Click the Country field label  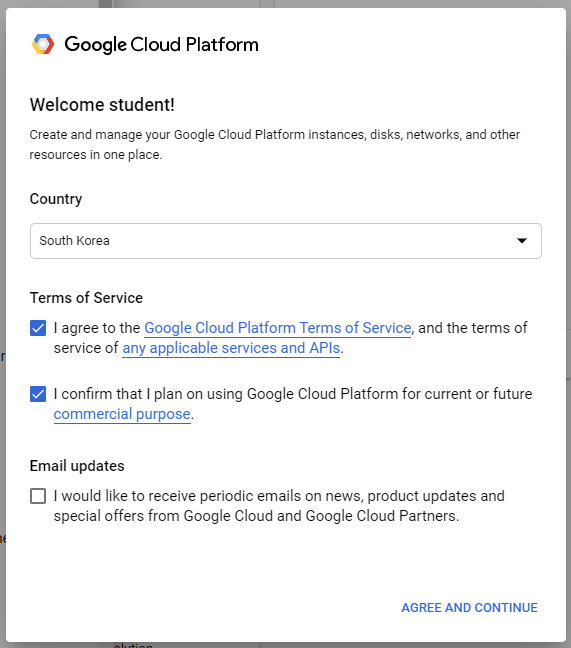tap(56, 199)
